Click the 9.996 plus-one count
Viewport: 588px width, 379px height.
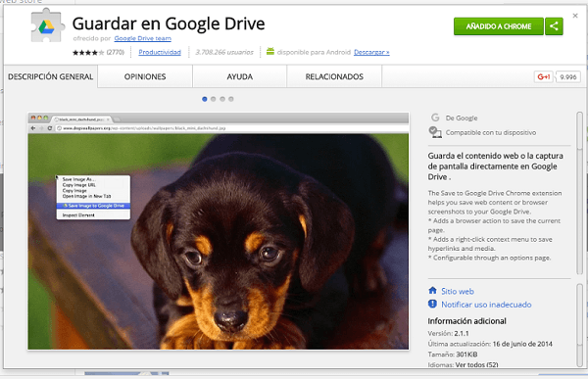(568, 76)
